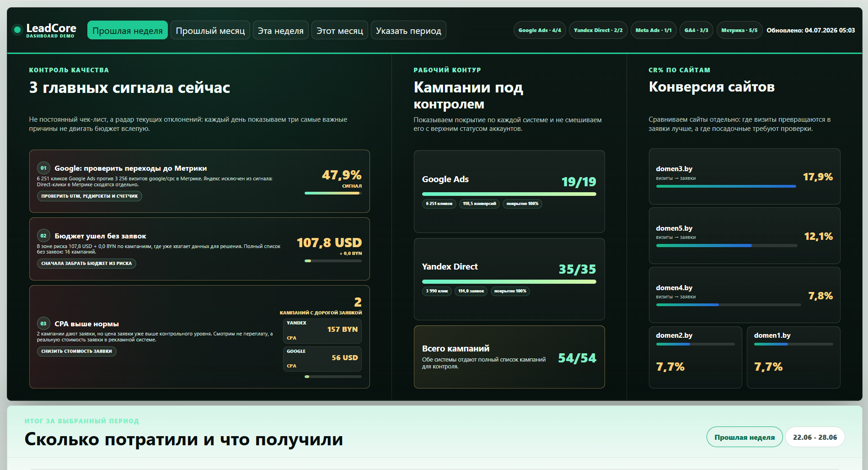Image resolution: width=868 pixels, height=470 pixels.
Task: Click the Обновлено 04.07.2026 05:03 timestamp
Action: click(x=810, y=30)
